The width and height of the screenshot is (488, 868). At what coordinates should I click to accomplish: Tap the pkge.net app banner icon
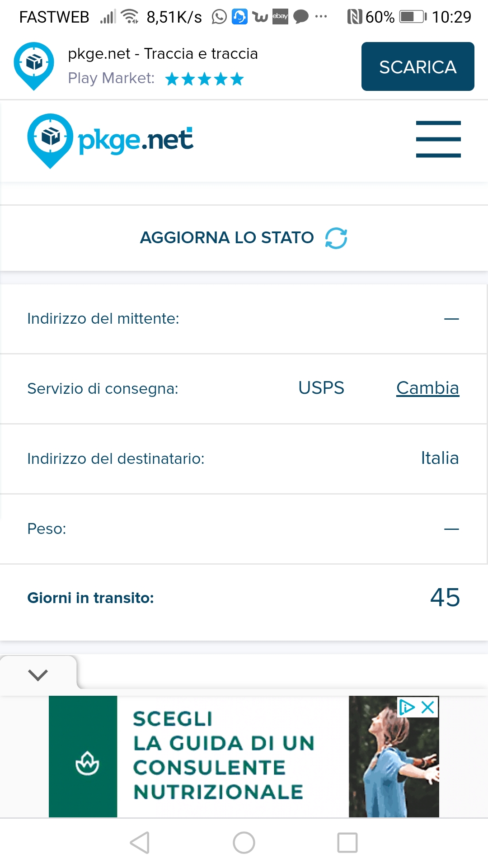[x=34, y=66]
